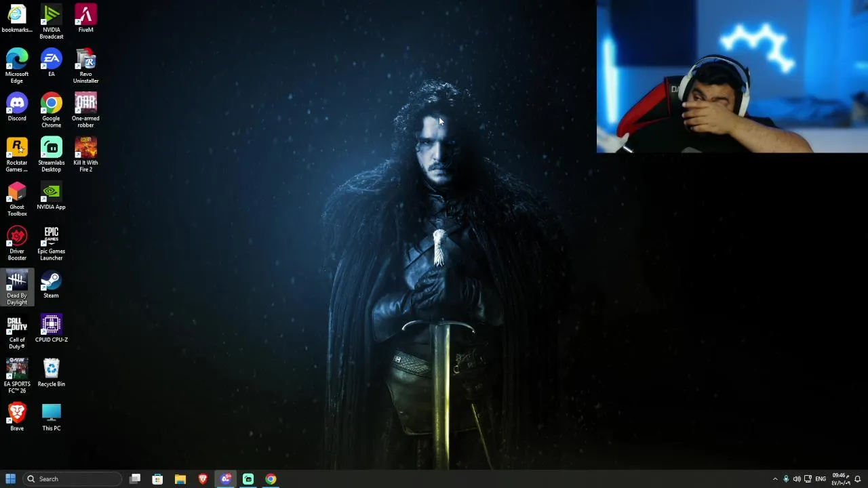868x488 pixels.
Task: Switch the ENG input language indicator
Action: click(x=821, y=479)
